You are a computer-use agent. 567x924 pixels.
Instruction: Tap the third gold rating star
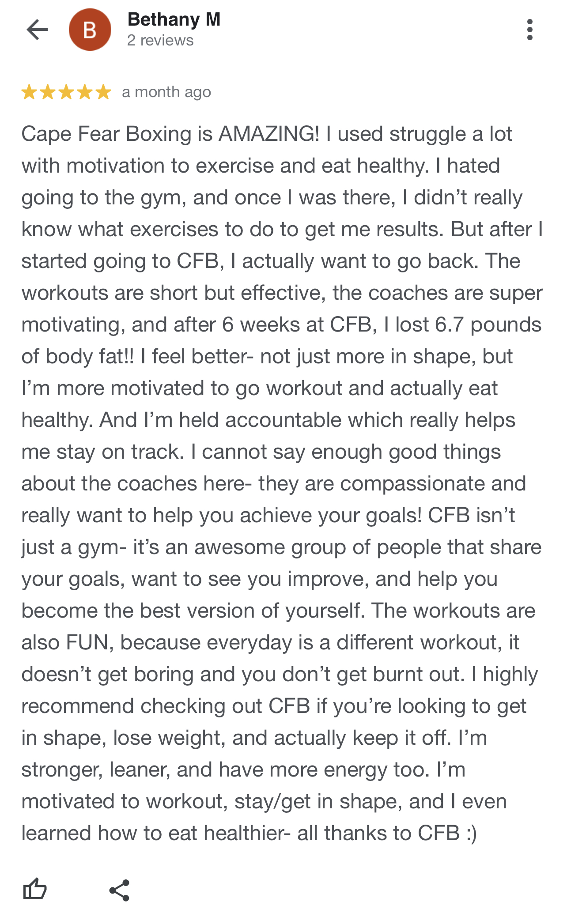pos(66,92)
